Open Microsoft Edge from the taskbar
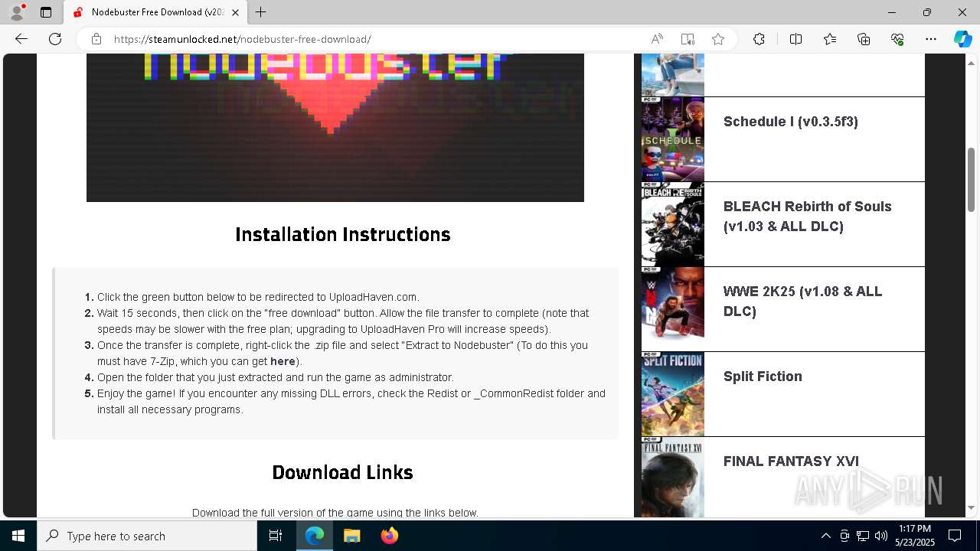Image resolution: width=980 pixels, height=551 pixels. click(x=315, y=536)
